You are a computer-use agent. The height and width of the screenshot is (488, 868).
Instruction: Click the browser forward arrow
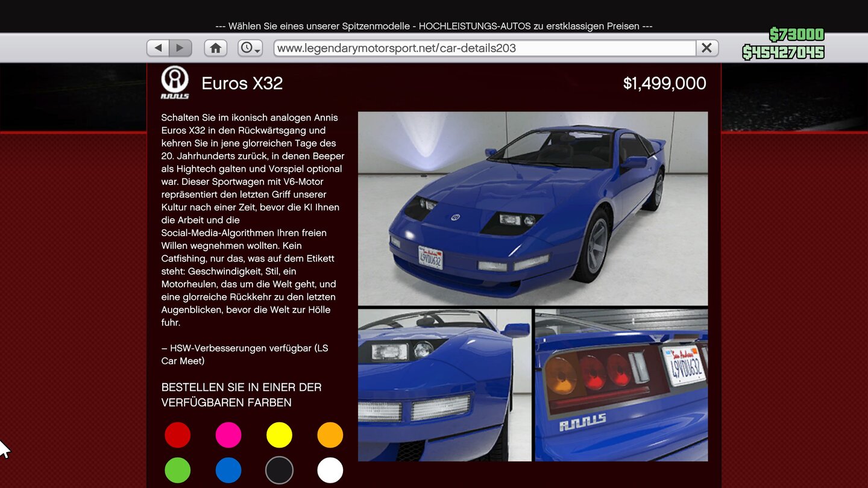(x=180, y=48)
